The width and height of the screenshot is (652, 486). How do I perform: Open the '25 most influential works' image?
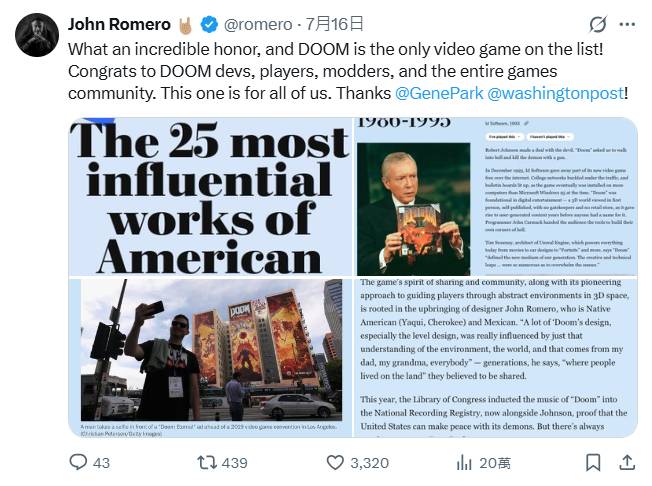point(210,196)
